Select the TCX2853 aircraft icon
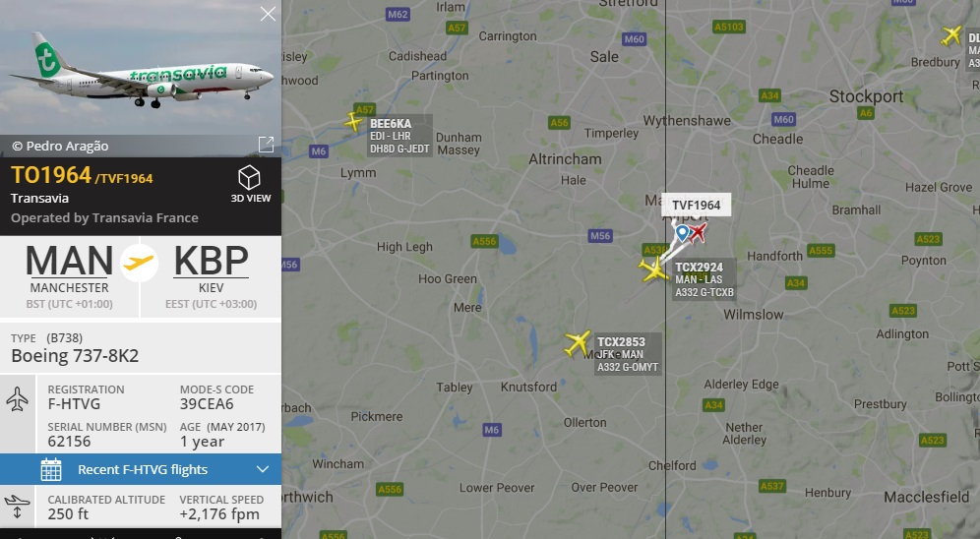This screenshot has height=539, width=980. click(x=577, y=343)
